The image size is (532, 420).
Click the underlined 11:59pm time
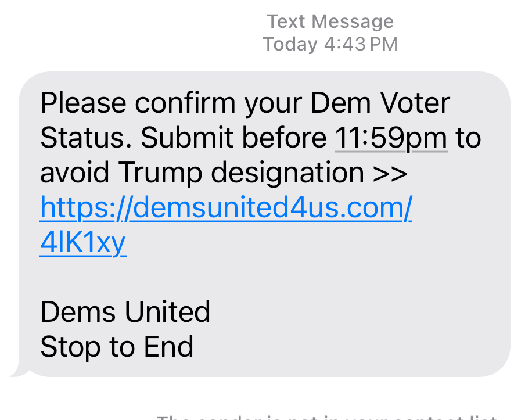[x=391, y=139]
